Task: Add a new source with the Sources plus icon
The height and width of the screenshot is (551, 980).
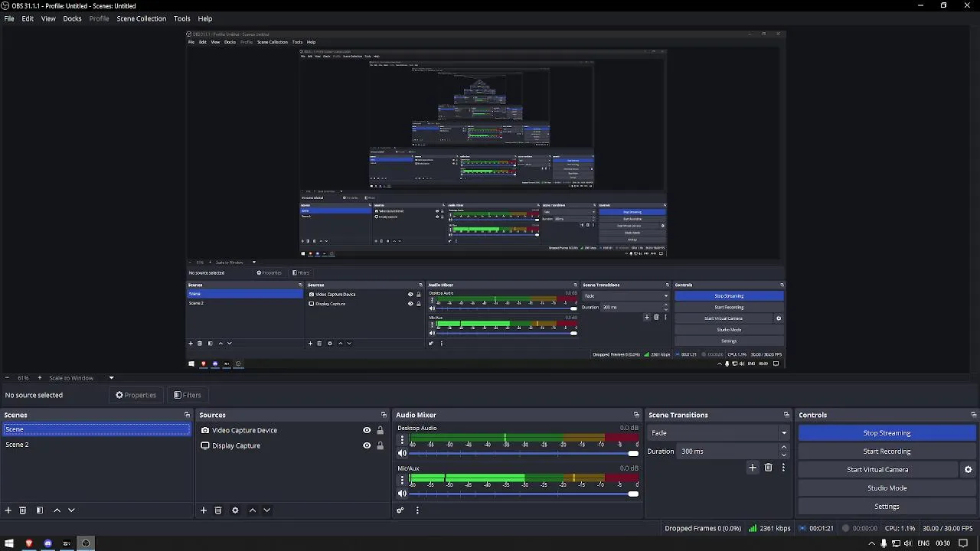Action: [204, 510]
